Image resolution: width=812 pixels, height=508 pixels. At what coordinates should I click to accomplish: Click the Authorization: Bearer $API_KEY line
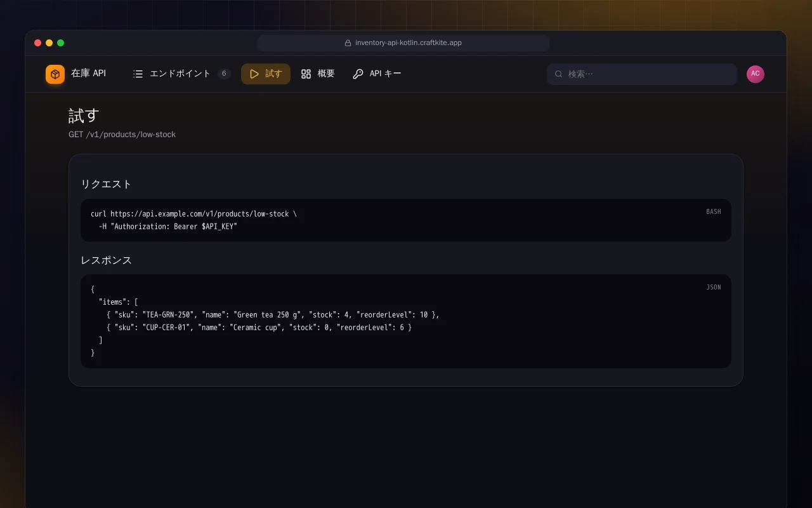click(167, 227)
